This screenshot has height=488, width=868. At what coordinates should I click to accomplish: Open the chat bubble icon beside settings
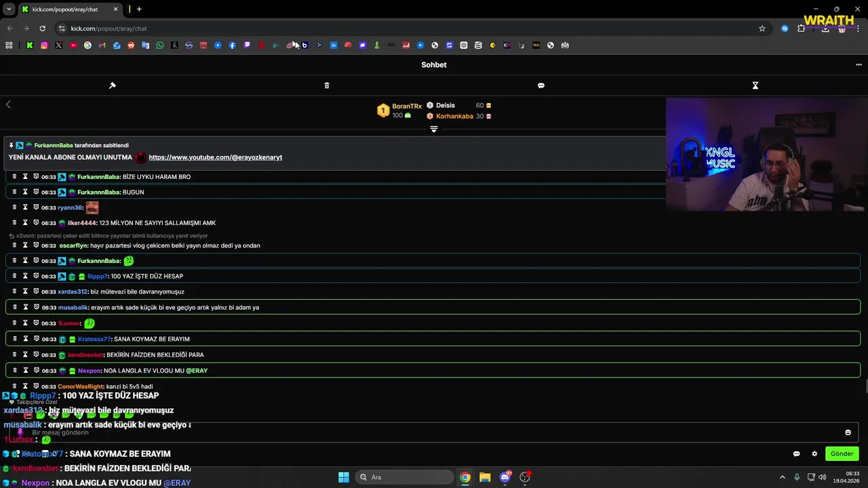(x=796, y=453)
